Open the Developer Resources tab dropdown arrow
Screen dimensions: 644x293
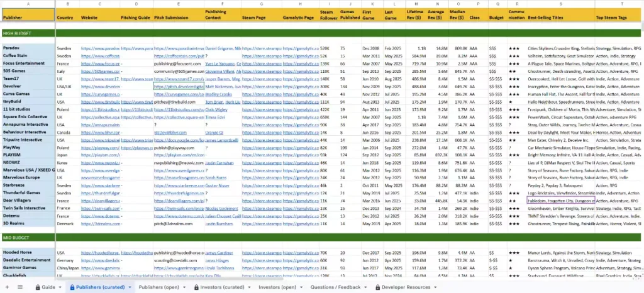pos(436,287)
